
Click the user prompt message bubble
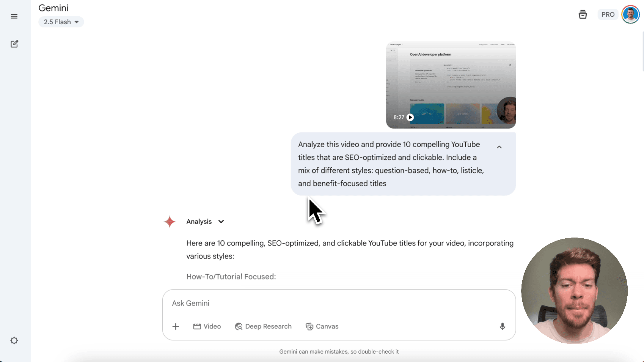tap(403, 164)
